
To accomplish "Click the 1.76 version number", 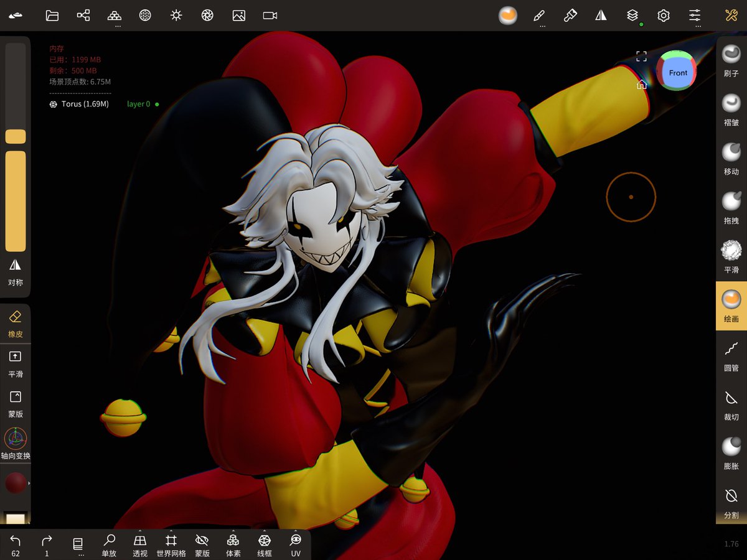I will point(731,544).
